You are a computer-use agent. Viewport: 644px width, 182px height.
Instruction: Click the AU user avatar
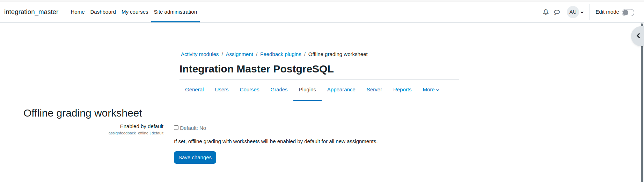pyautogui.click(x=573, y=12)
